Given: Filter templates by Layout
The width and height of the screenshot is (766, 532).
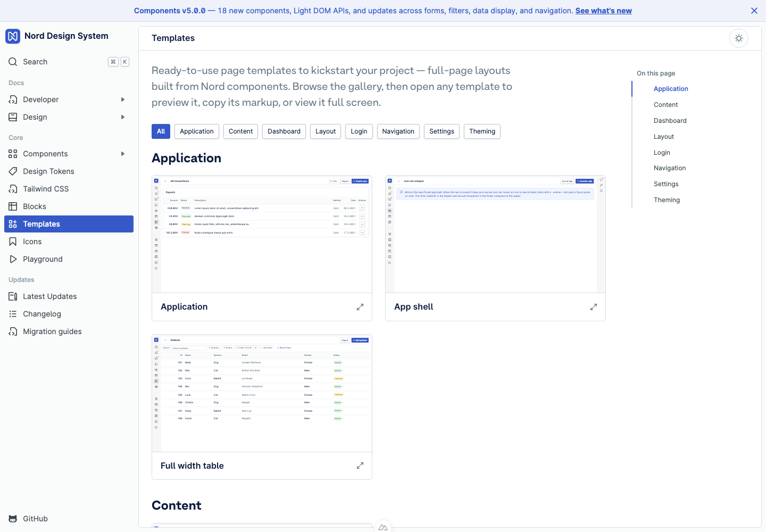Looking at the screenshot, I should click(326, 131).
